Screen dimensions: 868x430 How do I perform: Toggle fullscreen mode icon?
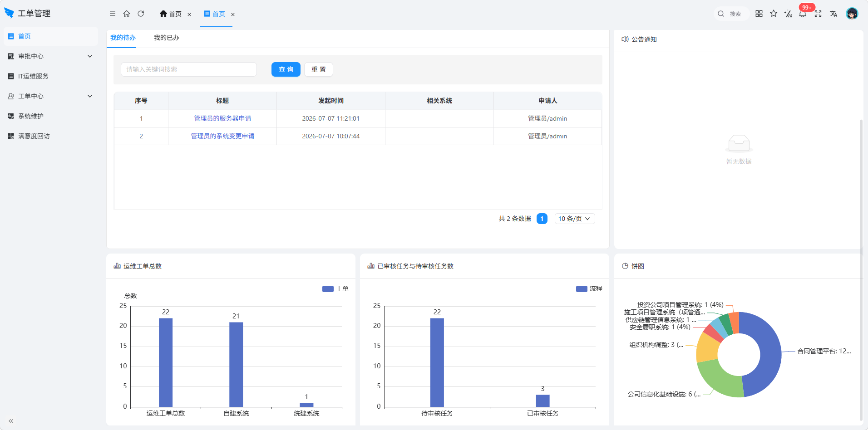818,14
